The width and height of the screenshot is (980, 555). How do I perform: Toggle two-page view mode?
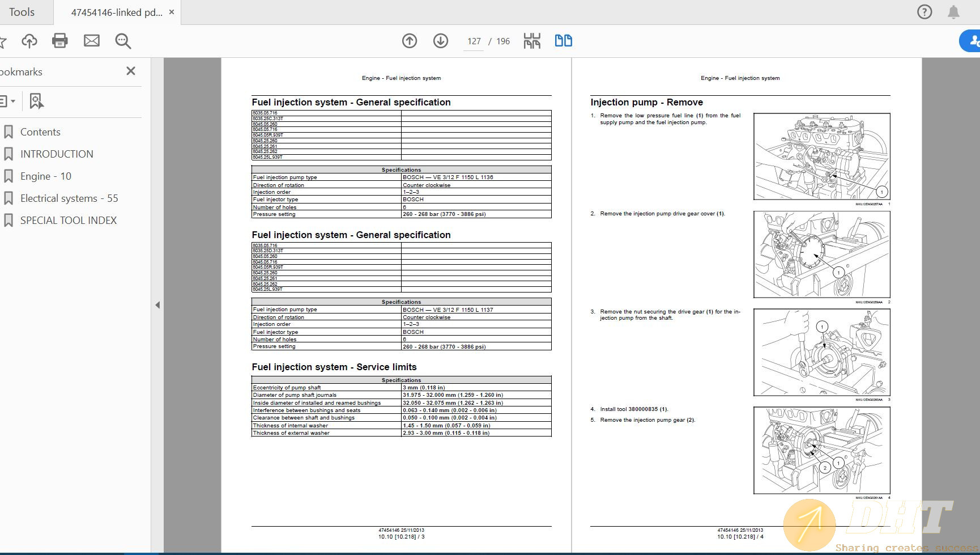pyautogui.click(x=563, y=41)
